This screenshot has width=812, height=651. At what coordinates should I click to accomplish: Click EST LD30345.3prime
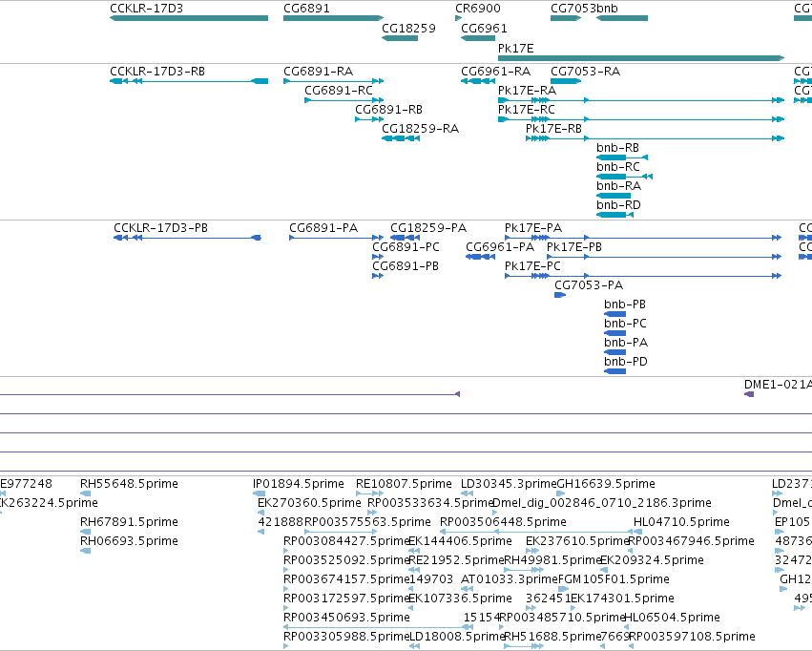click(x=509, y=484)
